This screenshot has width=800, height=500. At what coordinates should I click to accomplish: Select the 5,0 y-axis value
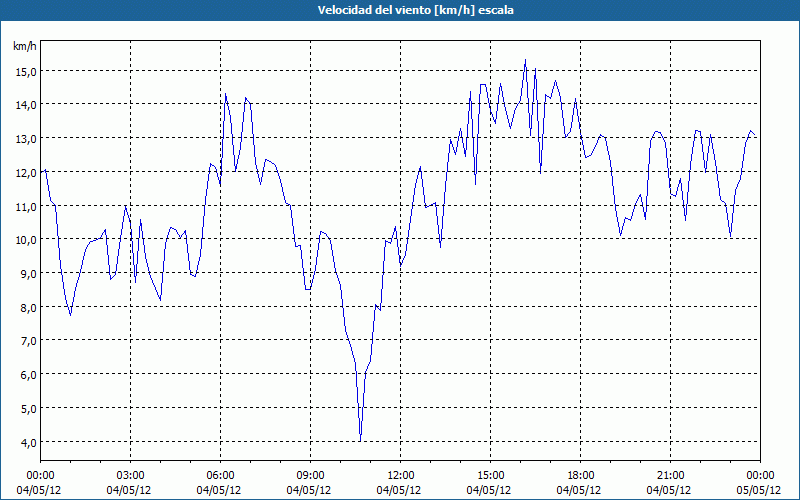(x=28, y=409)
